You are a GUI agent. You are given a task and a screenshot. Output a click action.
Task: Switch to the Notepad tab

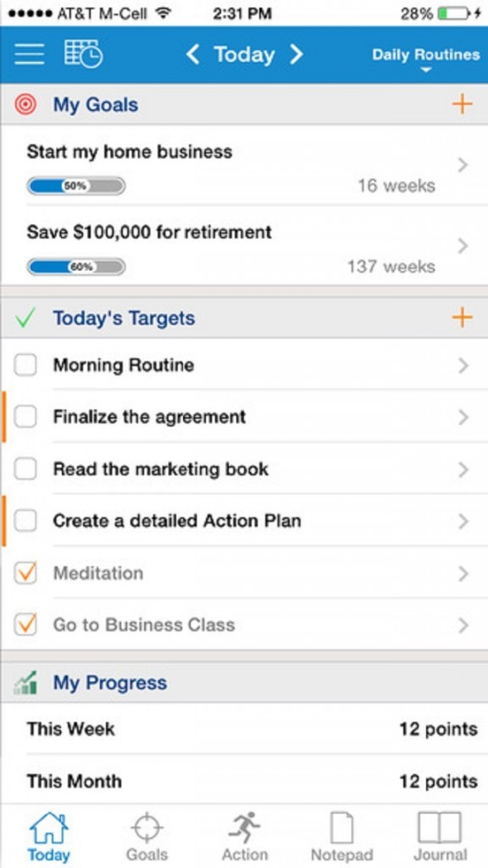pyautogui.click(x=341, y=836)
